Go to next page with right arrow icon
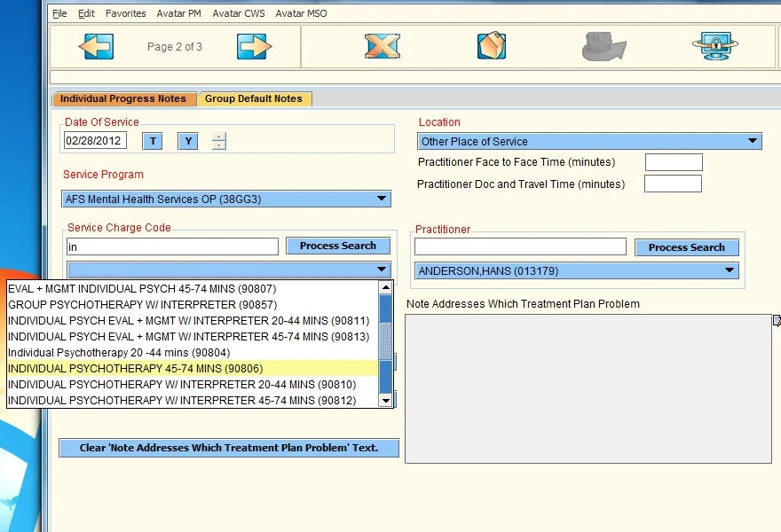This screenshot has width=781, height=532. [x=254, y=45]
